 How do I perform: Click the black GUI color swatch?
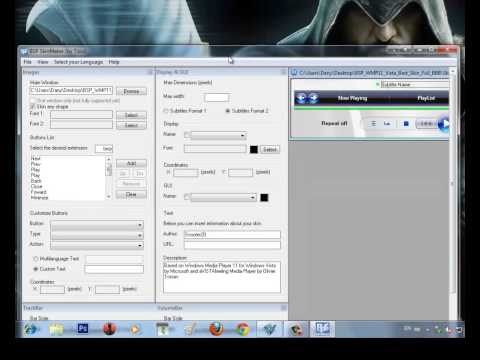point(264,198)
